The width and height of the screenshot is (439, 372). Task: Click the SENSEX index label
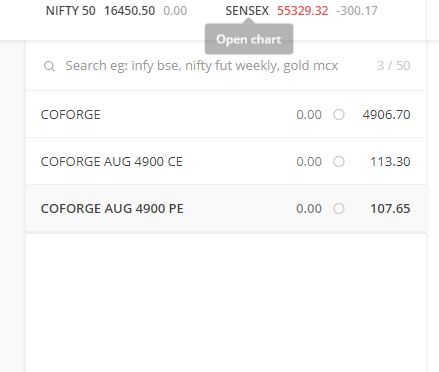coord(247,11)
